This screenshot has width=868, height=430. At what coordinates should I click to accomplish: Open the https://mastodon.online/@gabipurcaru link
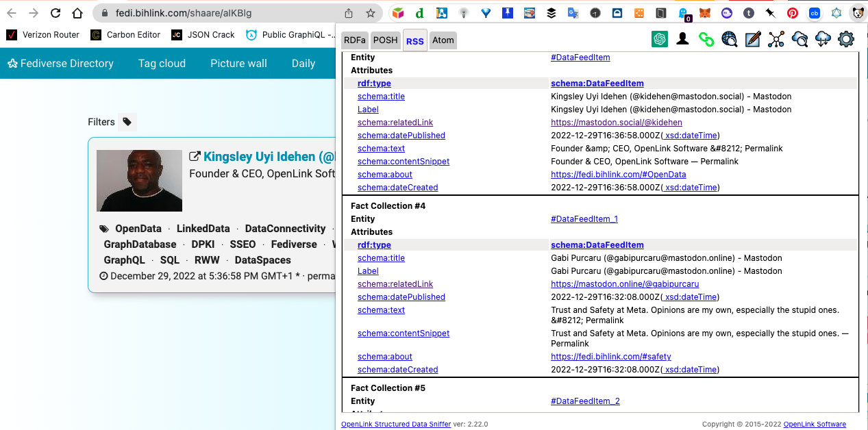625,284
